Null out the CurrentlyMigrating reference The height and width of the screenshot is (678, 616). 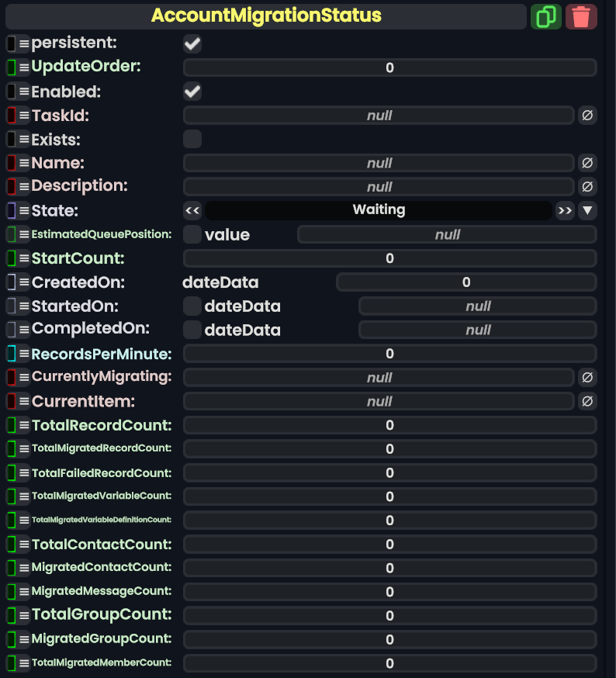click(x=587, y=377)
